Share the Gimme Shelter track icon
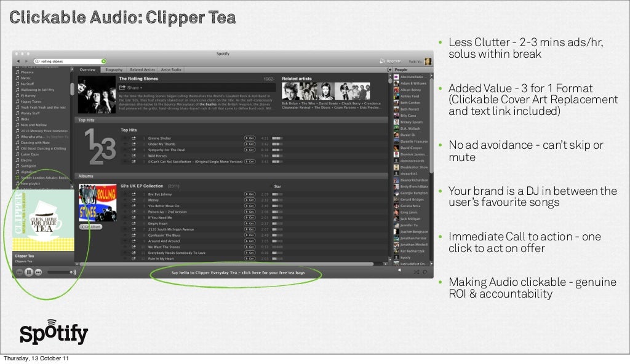This screenshot has width=630, height=364. (x=134, y=138)
